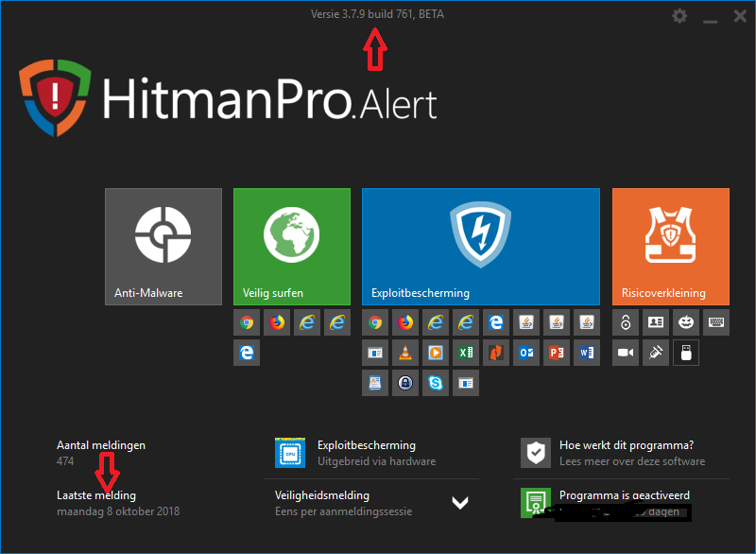The image size is (756, 554).
Task: Select the Skype protection icon
Action: point(436,383)
